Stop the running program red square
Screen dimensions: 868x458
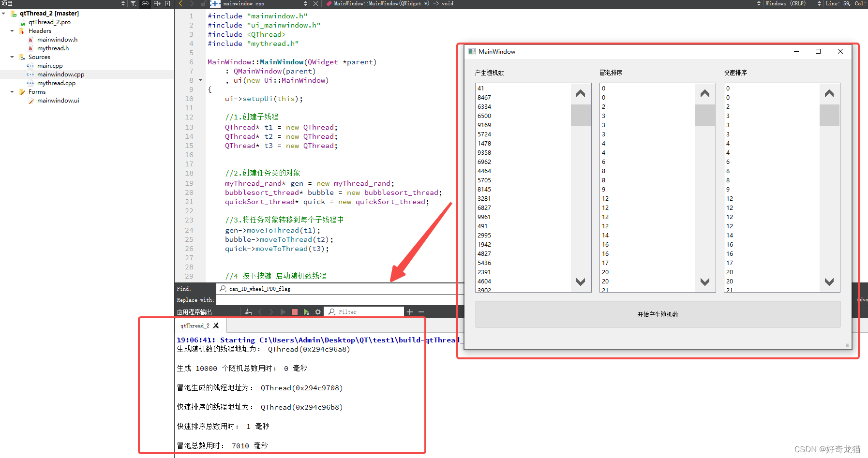pos(295,312)
